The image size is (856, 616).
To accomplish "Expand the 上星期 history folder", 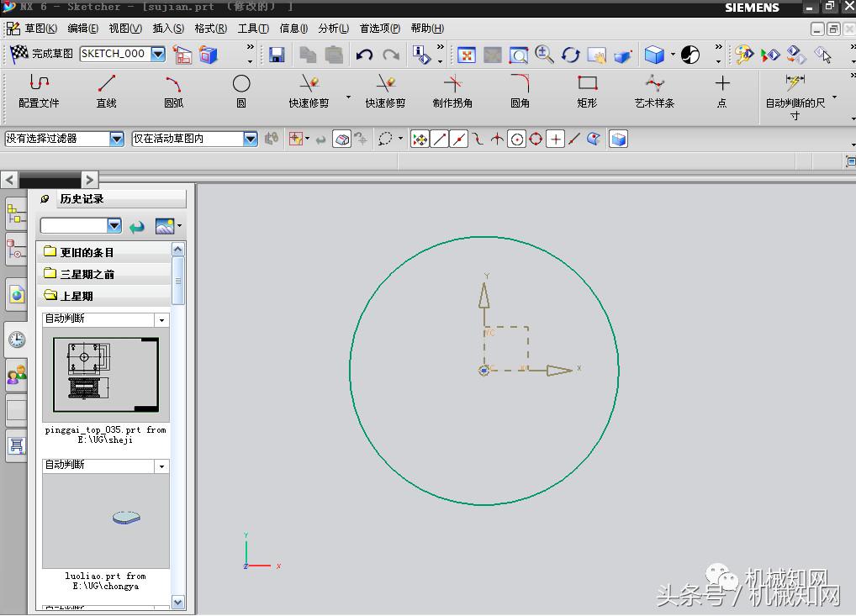I will [77, 296].
